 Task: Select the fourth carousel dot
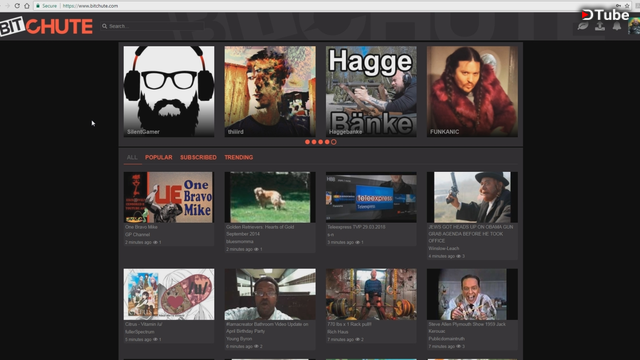click(x=327, y=142)
